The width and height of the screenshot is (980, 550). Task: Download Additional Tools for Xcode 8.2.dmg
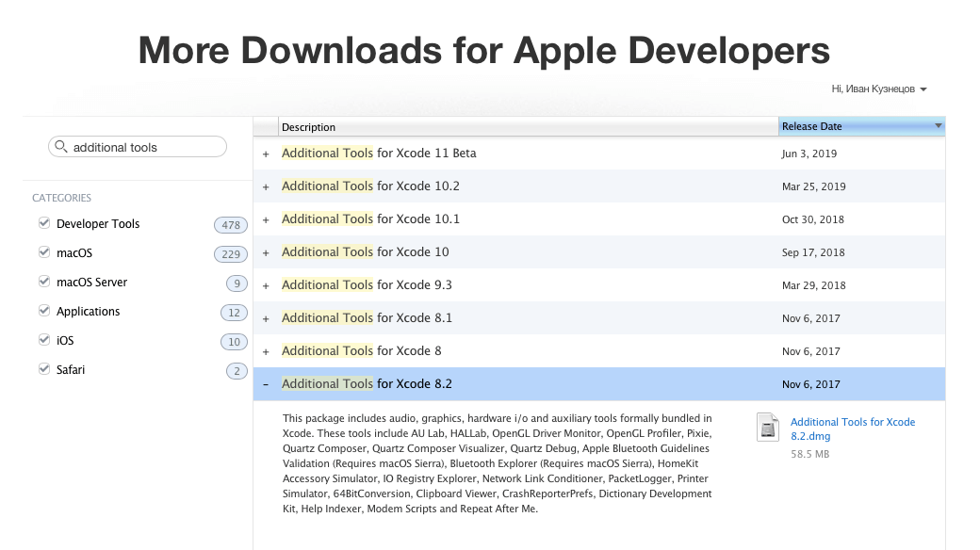click(853, 429)
